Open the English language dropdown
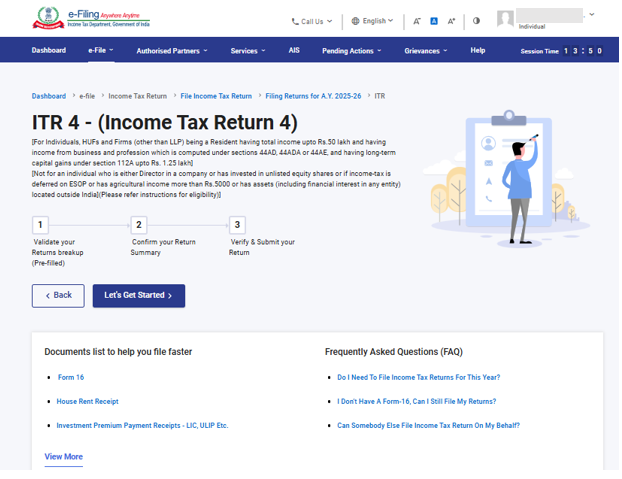Viewport: 622px width, 479px height. click(x=373, y=21)
